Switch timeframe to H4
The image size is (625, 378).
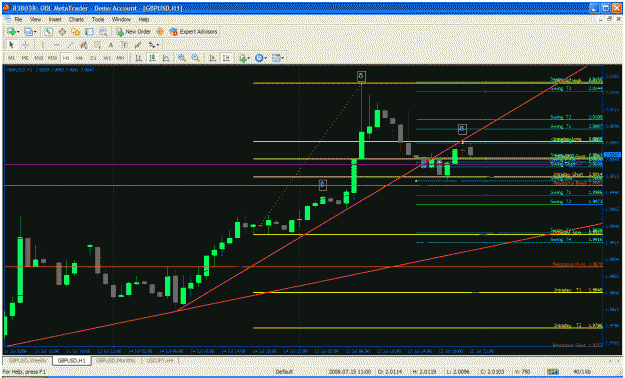(x=79, y=58)
